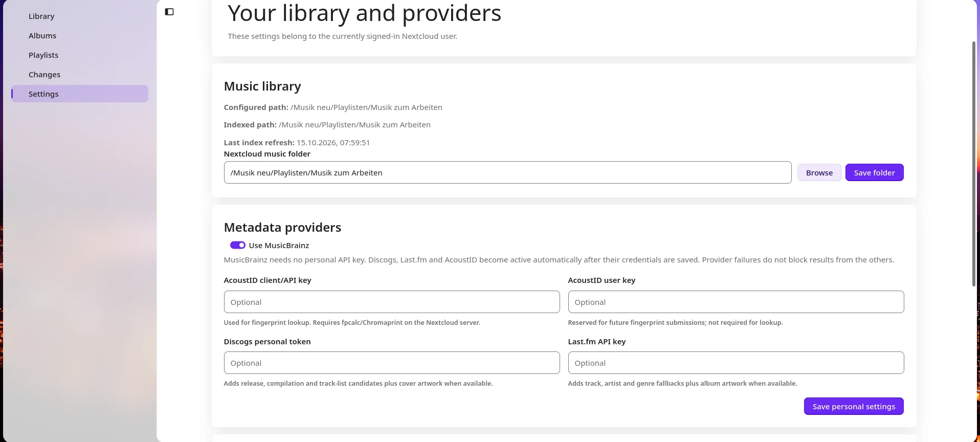Click the AcoustID client/API key field
This screenshot has height=442, width=980.
392,302
